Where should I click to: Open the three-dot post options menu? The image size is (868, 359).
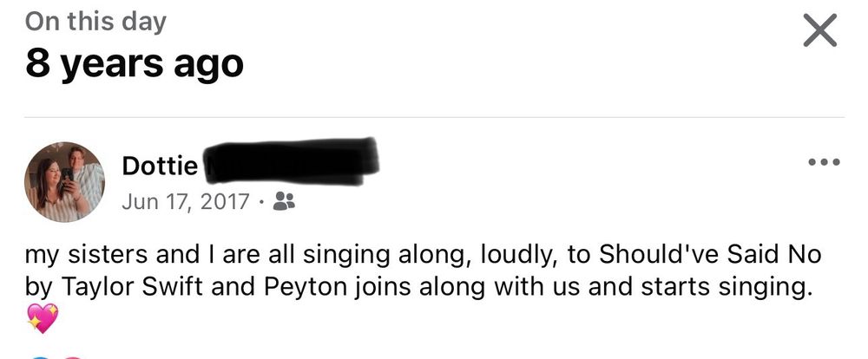823,162
